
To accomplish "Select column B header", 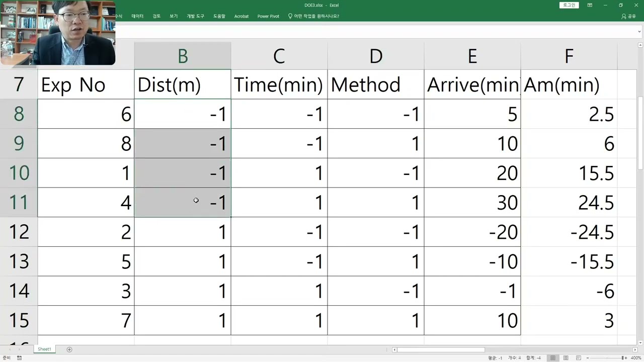I will (x=183, y=56).
